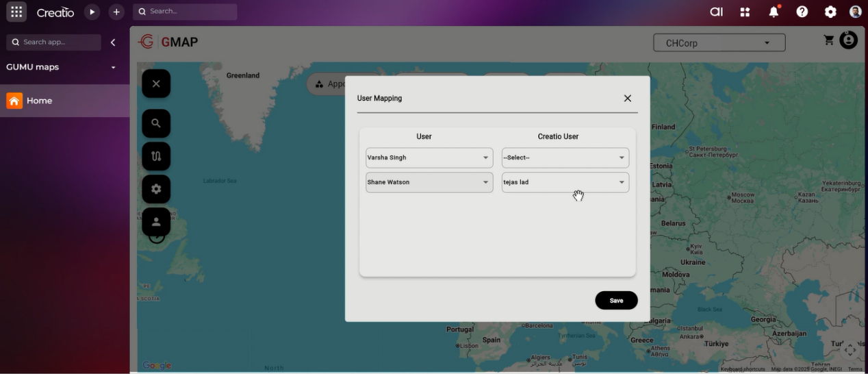868x374 pixels.
Task: Open the map settings gear tool
Action: [x=156, y=189]
